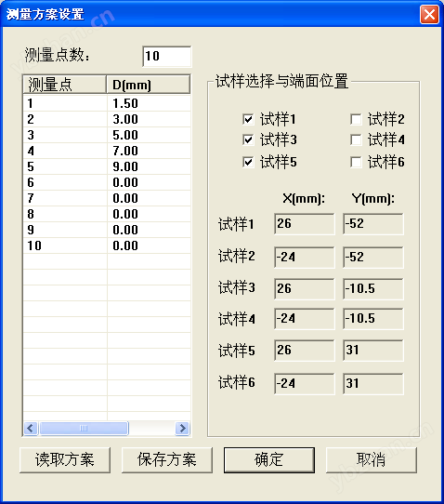Viewport: 444px width, 504px height.
Task: Select the D value 1.50
Action: (x=125, y=103)
